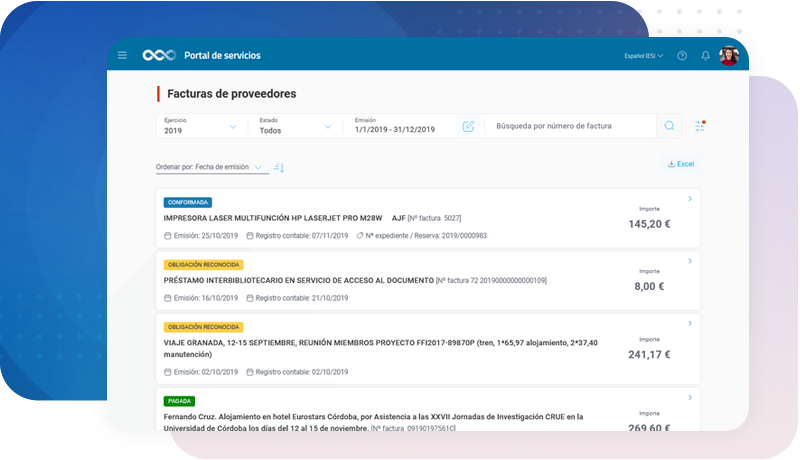Click the magnifying glass search icon
Screen dimensions: 800x460
669,125
